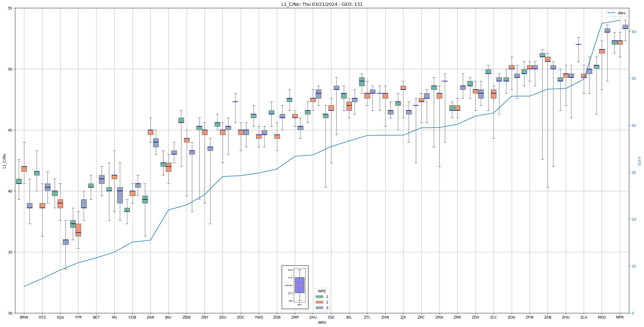Click the MPR station tick label

[x=620, y=317]
